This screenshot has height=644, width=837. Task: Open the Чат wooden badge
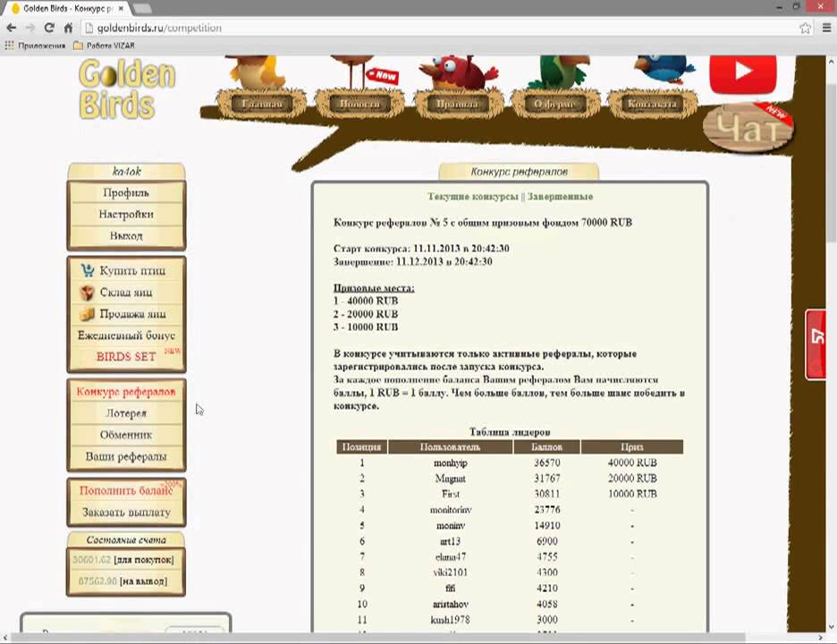pyautogui.click(x=749, y=127)
